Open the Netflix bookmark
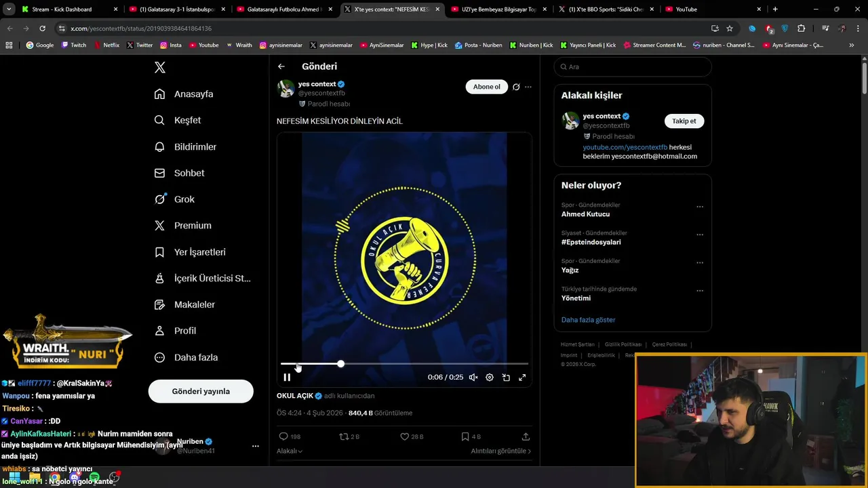This screenshot has height=488, width=868. (106, 45)
